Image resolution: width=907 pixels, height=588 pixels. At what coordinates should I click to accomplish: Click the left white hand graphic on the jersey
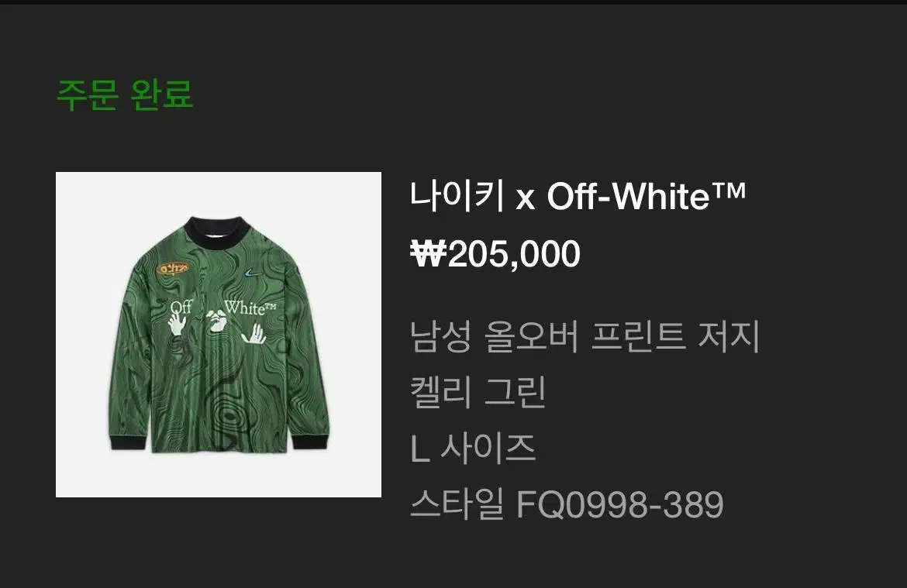pyautogui.click(x=178, y=324)
